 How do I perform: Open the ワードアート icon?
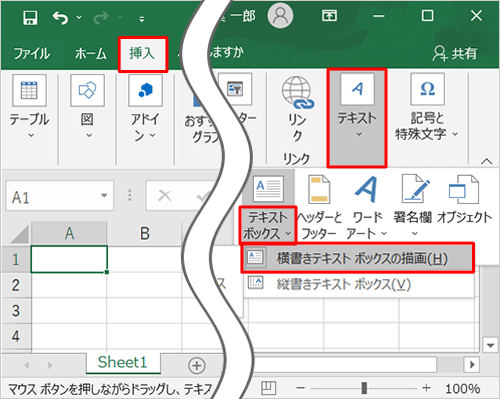pyautogui.click(x=367, y=189)
